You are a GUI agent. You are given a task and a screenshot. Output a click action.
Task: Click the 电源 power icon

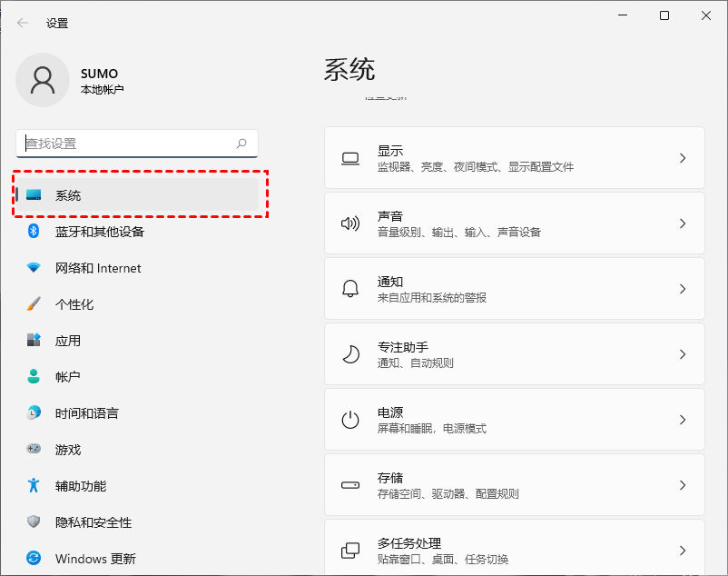[350, 420]
